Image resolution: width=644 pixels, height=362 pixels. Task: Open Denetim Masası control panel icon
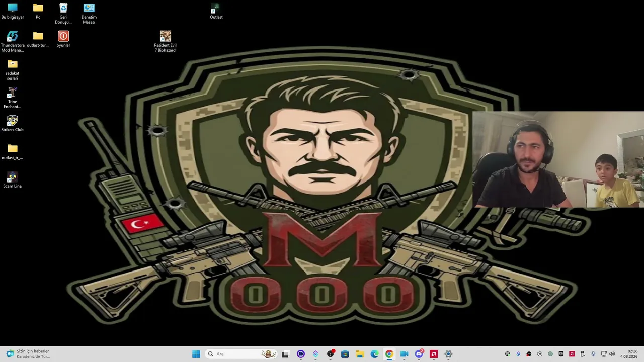click(89, 14)
